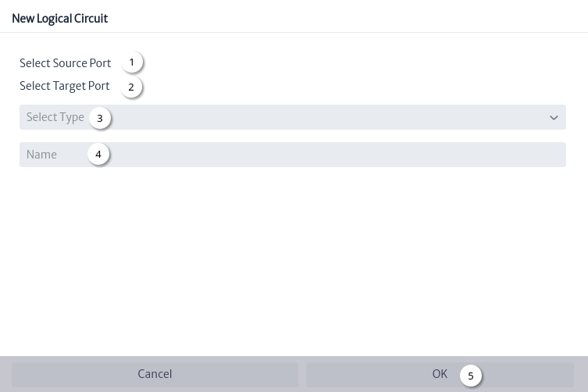
Task: Focus the Name input field
Action: (293, 155)
